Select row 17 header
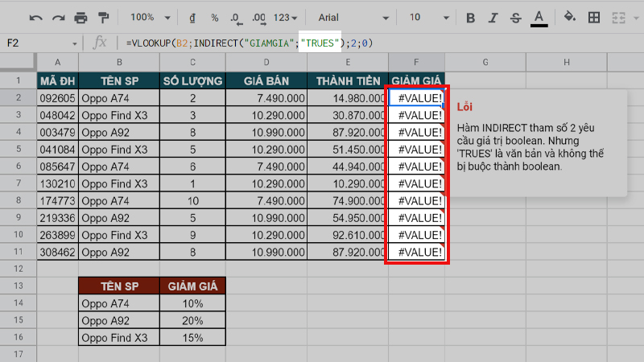The image size is (644, 362). pyautogui.click(x=18, y=354)
